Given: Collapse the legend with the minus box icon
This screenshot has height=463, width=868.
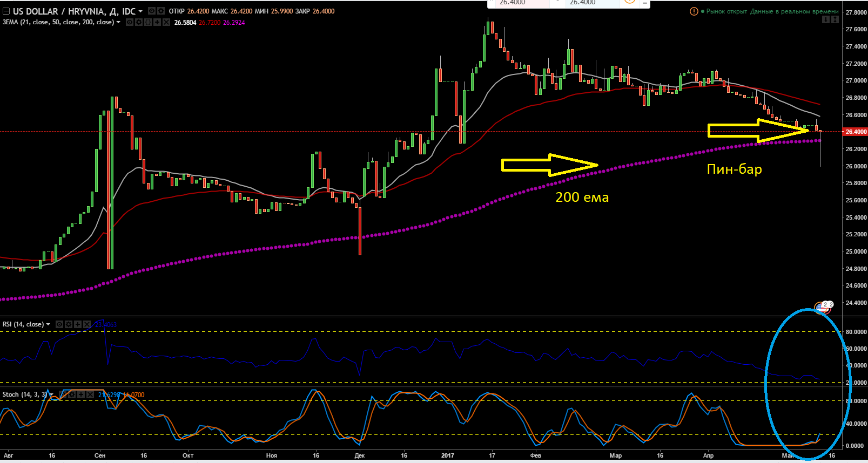Looking at the screenshot, I should (6, 11).
